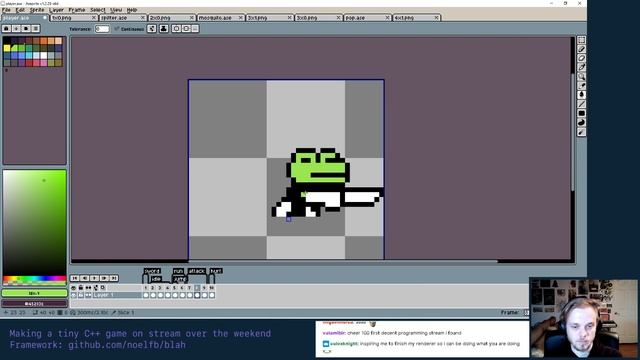Select the Eyedropper tool

(581, 67)
